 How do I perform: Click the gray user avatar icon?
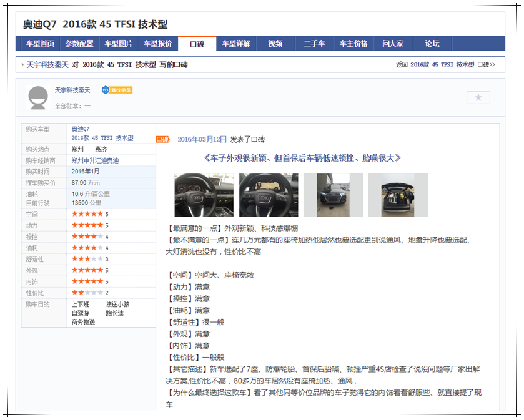coord(37,97)
